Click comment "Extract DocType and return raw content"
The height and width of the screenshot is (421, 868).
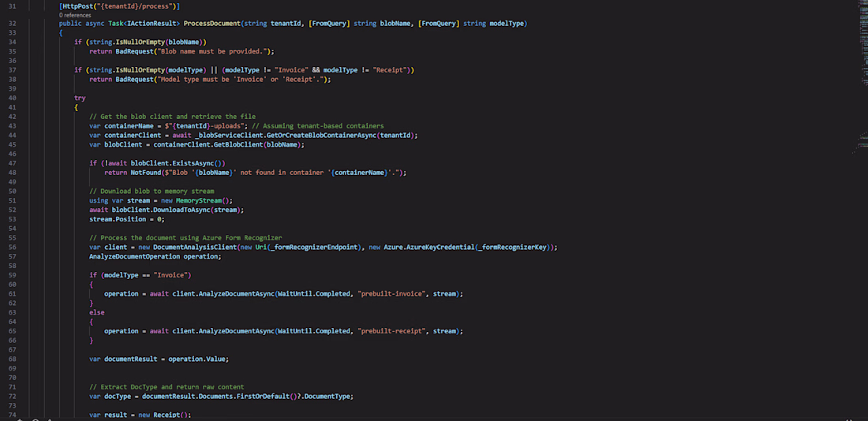(x=166, y=386)
